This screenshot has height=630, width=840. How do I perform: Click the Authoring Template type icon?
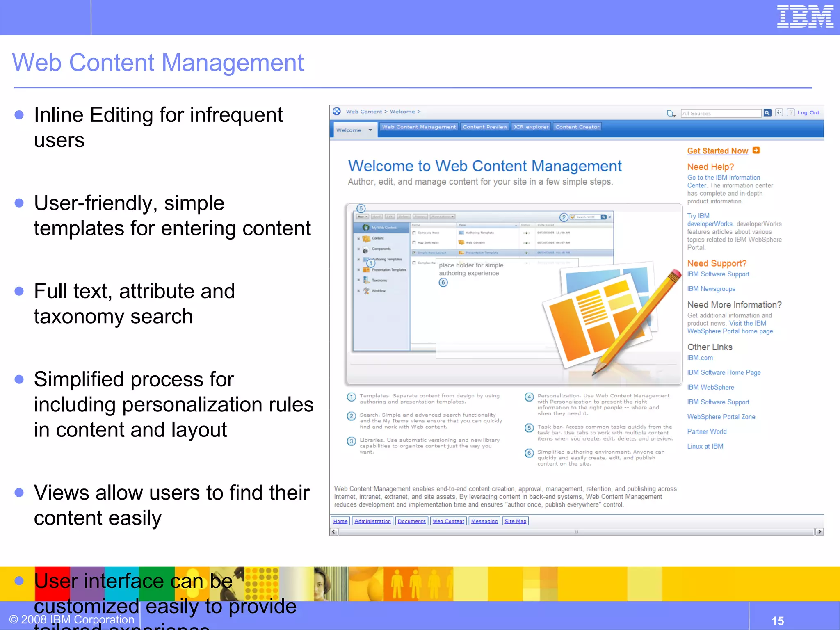pos(461,233)
